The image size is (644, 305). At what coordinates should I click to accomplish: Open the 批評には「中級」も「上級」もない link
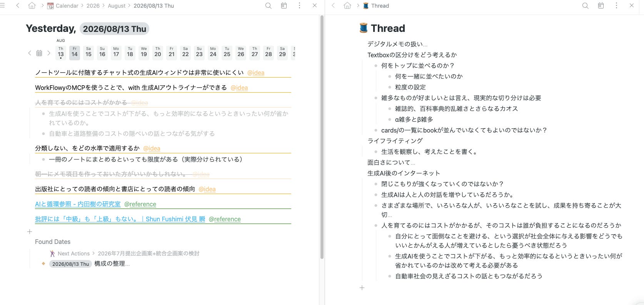pos(120,219)
